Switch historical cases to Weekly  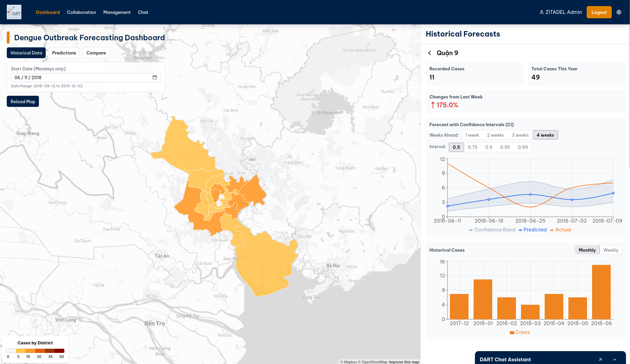click(611, 250)
